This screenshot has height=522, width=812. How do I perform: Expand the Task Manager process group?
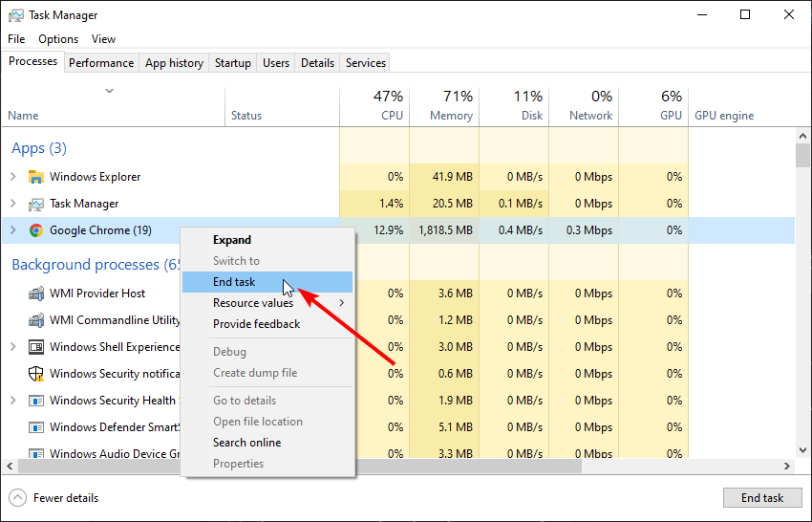13,204
